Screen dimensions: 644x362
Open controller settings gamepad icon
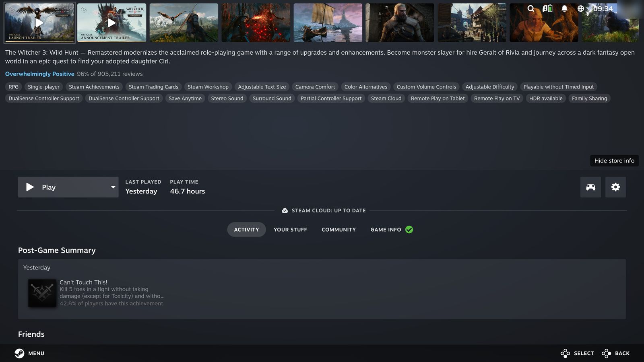[590, 187]
